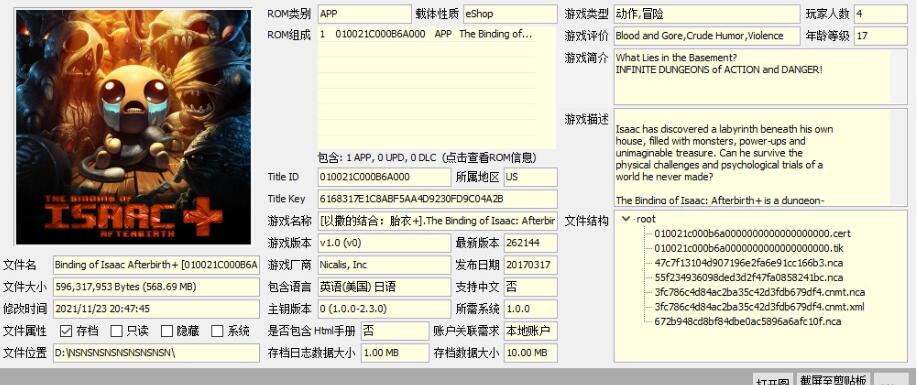Viewport: 917px width, 385px height.
Task: Click the 游戏版本 field showing v1.0 (v0)
Action: pos(384,243)
